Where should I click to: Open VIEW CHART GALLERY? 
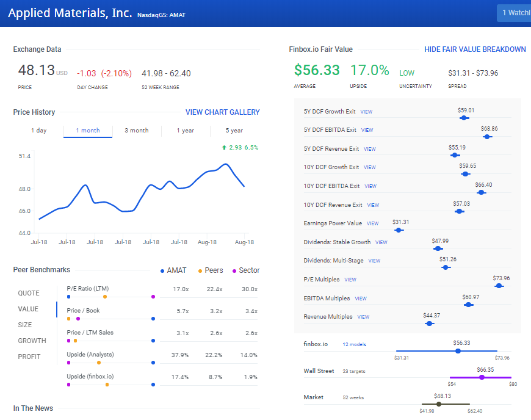coord(222,112)
